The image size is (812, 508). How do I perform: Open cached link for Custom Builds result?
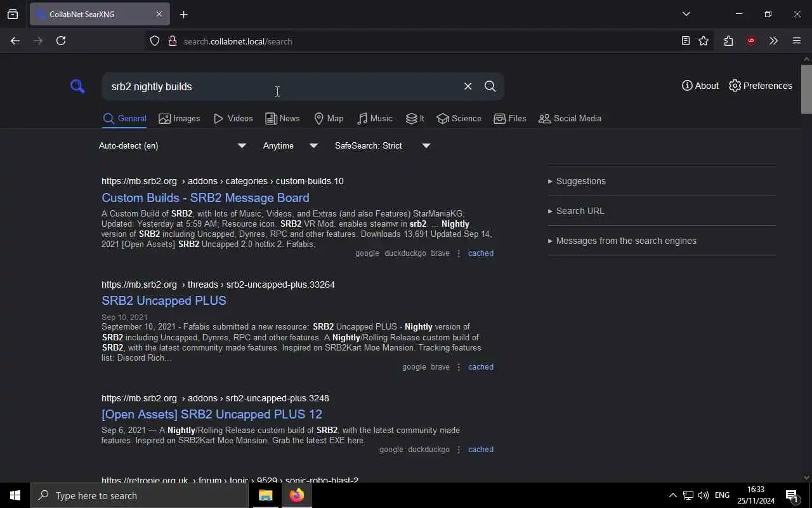coord(481,253)
